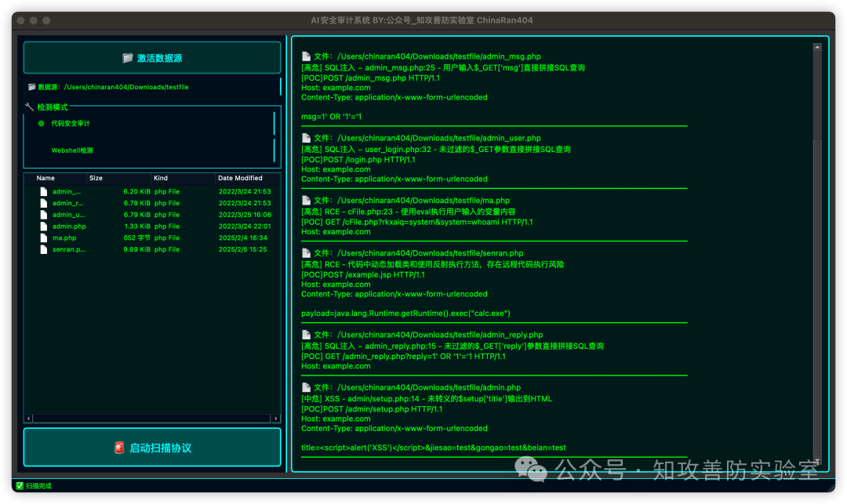Select the ma.php file name
Screen dimensions: 847x504
[x=64, y=237]
